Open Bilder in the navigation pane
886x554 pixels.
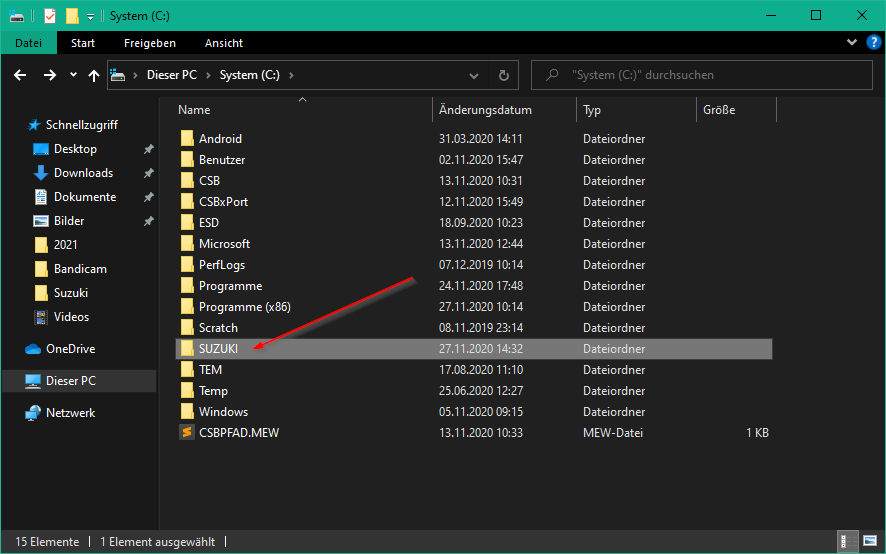pos(69,221)
